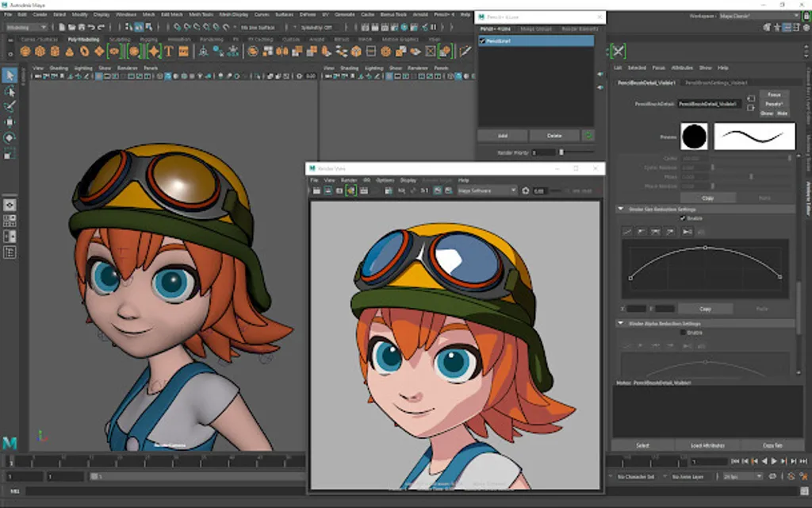The height and width of the screenshot is (508, 812).
Task: Collapse the Stroke Size Reduction Settings section
Action: tap(620, 209)
